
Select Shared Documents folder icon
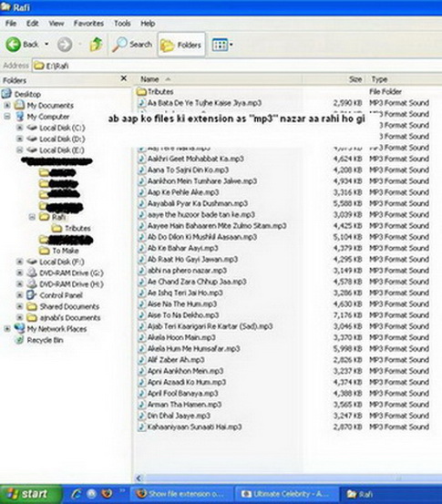(x=32, y=306)
